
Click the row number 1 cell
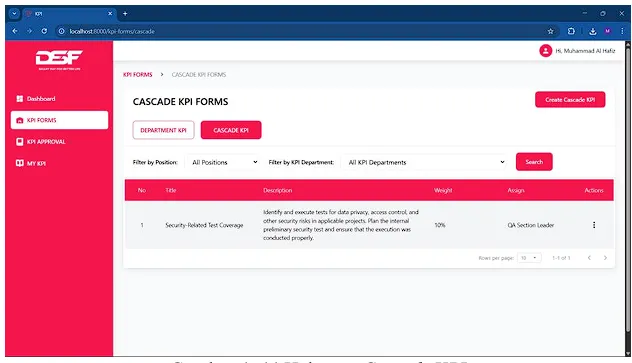[x=142, y=225]
